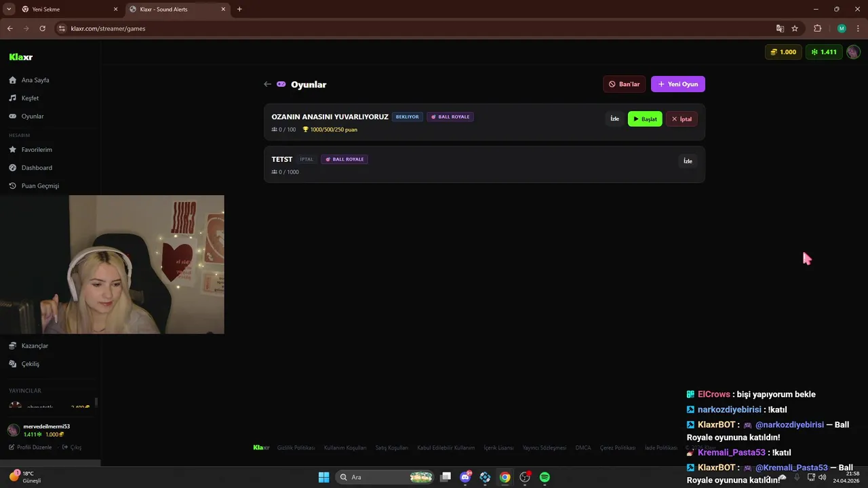Click the gold coin balance 1.000 badge
Viewport: 868px width, 488px height.
tap(783, 52)
